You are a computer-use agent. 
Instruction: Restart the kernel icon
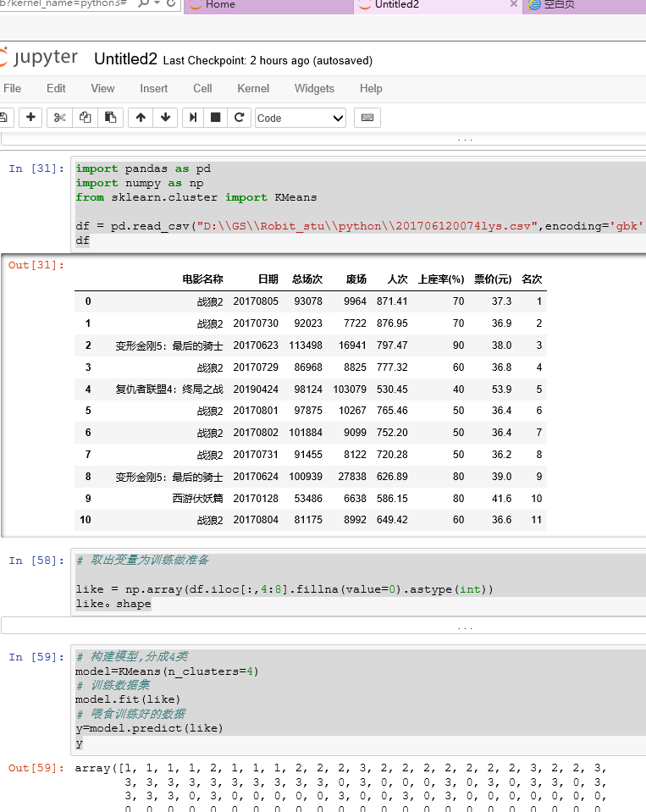pos(239,118)
